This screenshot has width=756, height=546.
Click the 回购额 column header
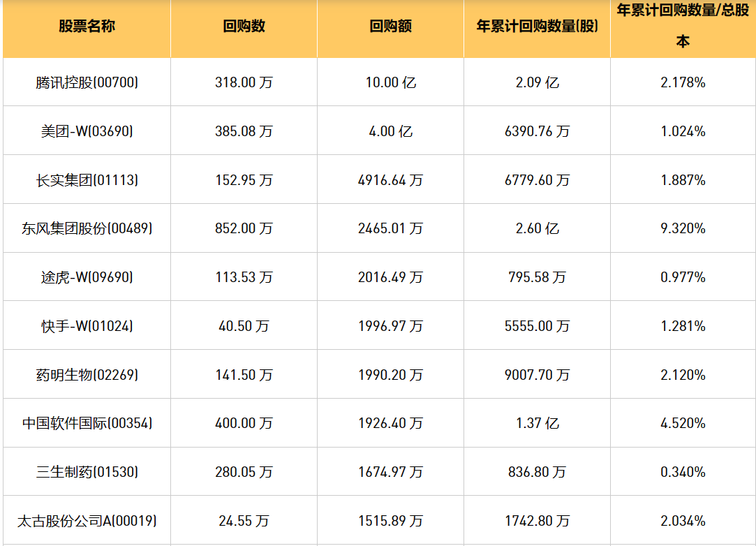pyautogui.click(x=390, y=27)
